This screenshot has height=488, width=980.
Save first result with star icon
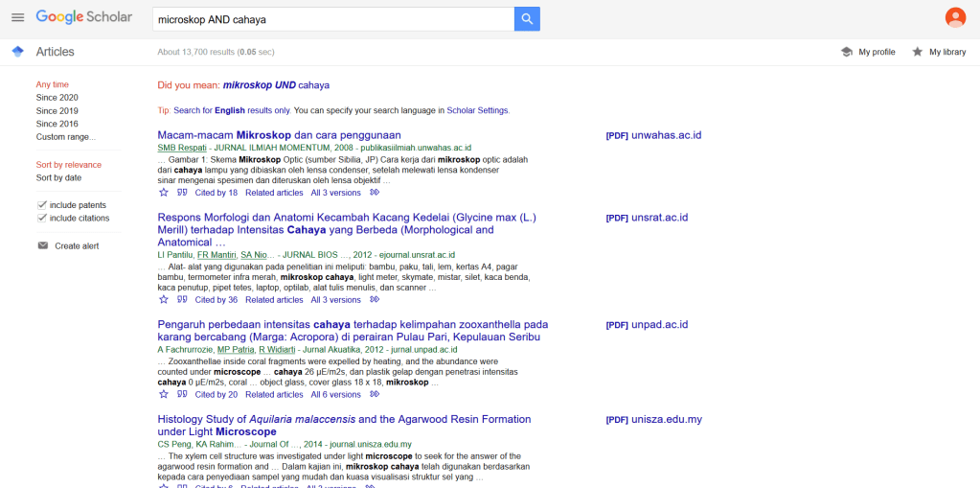click(164, 193)
